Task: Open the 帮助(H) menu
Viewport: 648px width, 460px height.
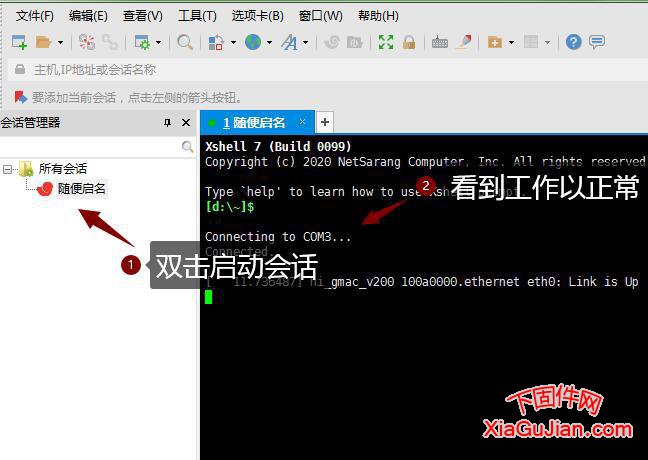Action: pyautogui.click(x=378, y=16)
